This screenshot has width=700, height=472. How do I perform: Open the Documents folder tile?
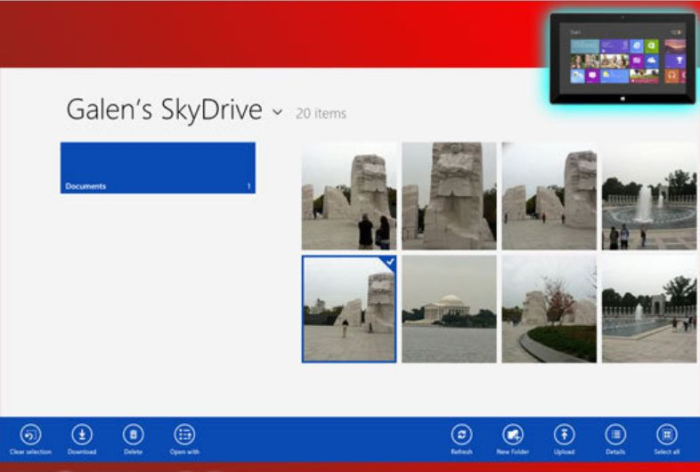point(158,168)
